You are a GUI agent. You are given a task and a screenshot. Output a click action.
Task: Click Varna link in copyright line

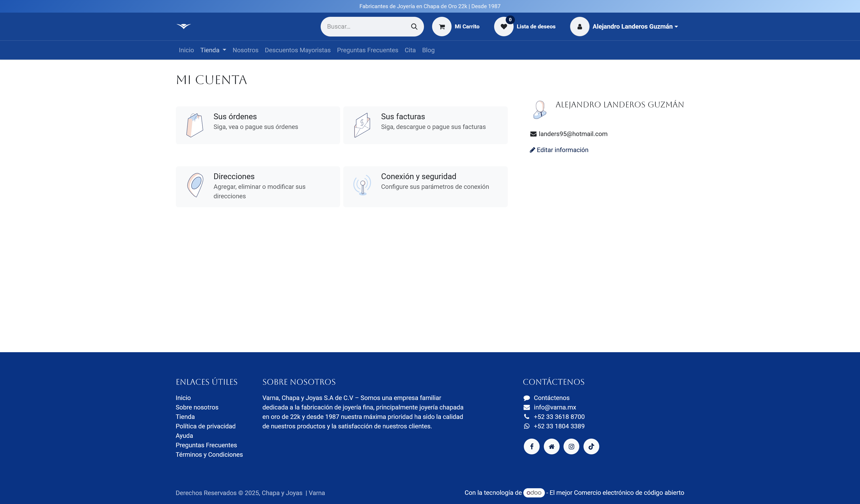point(317,493)
